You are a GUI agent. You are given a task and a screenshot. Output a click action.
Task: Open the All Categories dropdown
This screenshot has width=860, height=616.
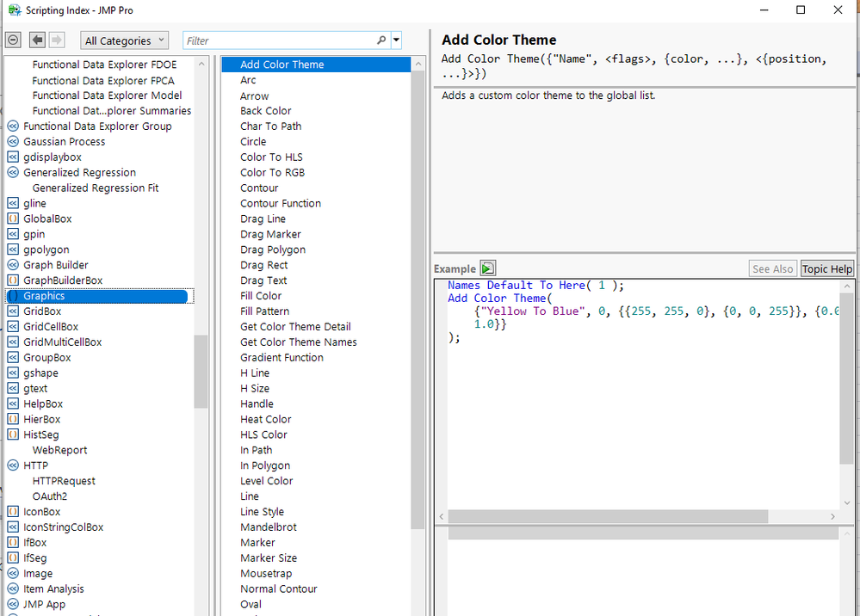[125, 40]
